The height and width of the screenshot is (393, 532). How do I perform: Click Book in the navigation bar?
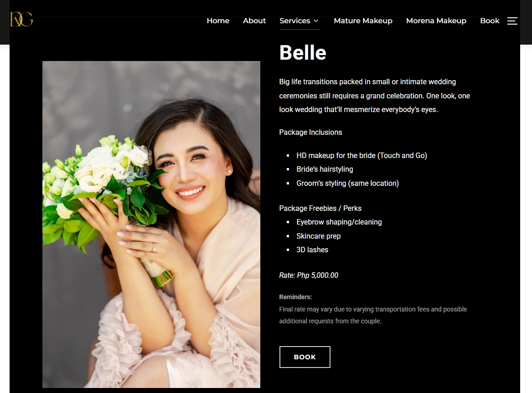tap(490, 20)
